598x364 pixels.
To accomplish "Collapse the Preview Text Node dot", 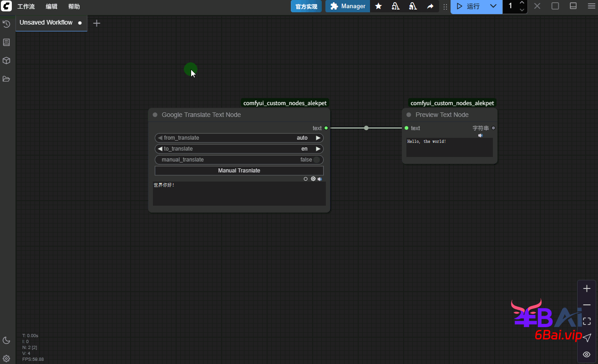I will pos(409,115).
